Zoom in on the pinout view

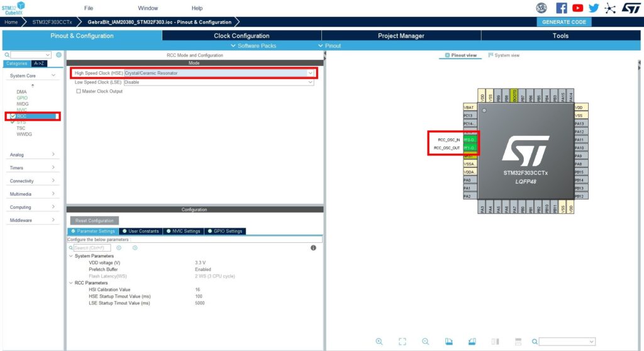(x=379, y=342)
